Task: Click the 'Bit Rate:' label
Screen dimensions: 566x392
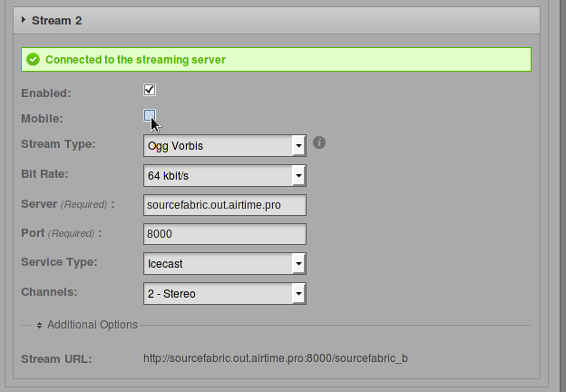Action: pos(44,174)
